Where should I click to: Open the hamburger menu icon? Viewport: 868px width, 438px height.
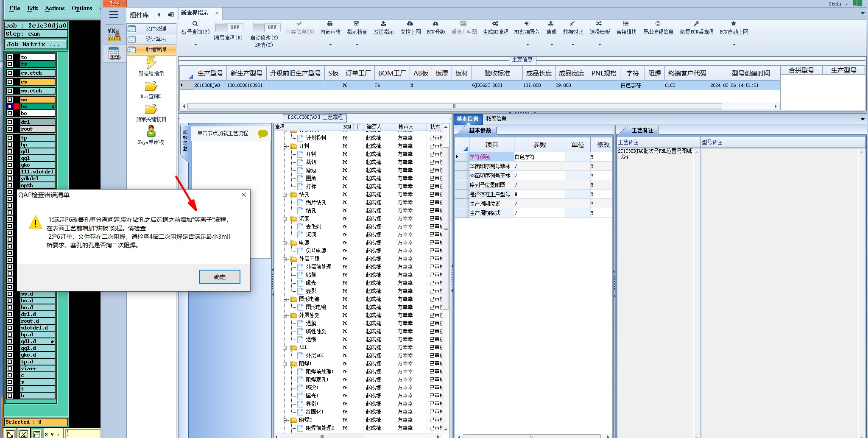pyautogui.click(x=114, y=15)
